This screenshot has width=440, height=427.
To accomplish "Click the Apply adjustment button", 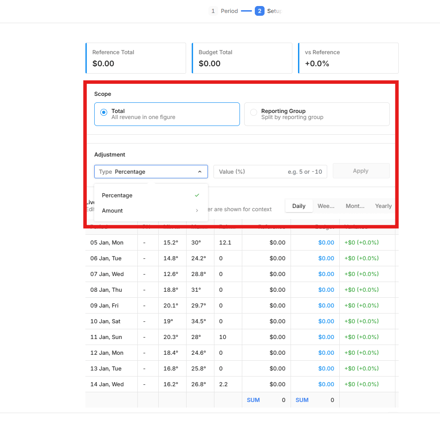I will coord(361,171).
